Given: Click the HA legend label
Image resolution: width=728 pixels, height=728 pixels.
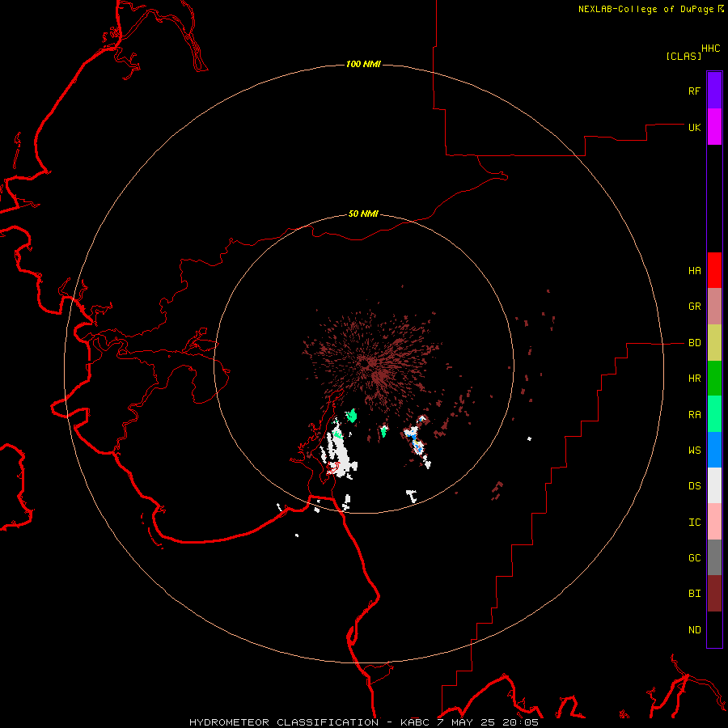Looking at the screenshot, I should (x=694, y=271).
